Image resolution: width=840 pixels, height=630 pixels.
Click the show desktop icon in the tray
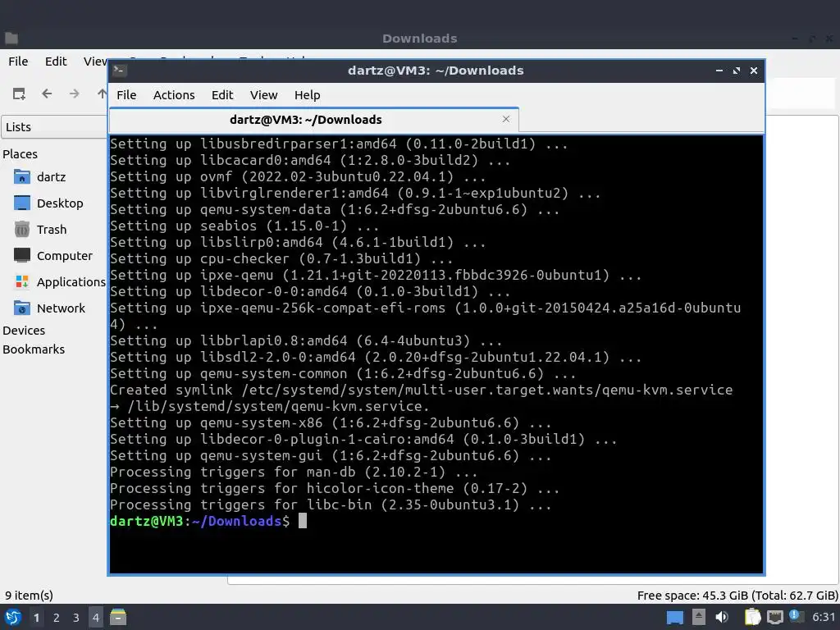(675, 618)
